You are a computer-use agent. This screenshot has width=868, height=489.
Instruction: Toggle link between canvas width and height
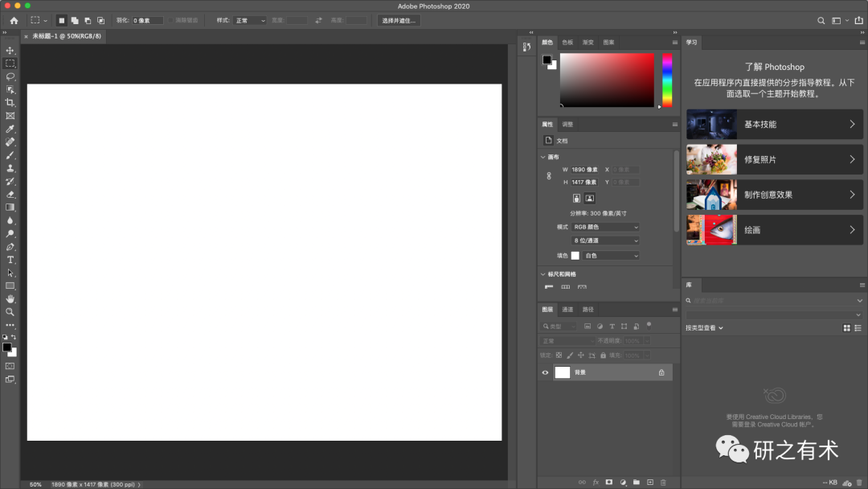pos(549,175)
